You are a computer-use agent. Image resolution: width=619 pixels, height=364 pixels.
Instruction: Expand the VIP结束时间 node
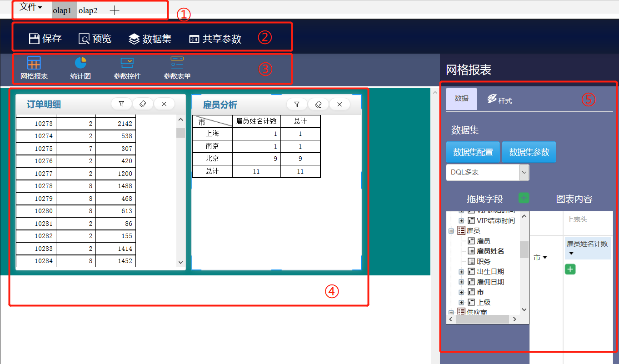click(x=461, y=220)
